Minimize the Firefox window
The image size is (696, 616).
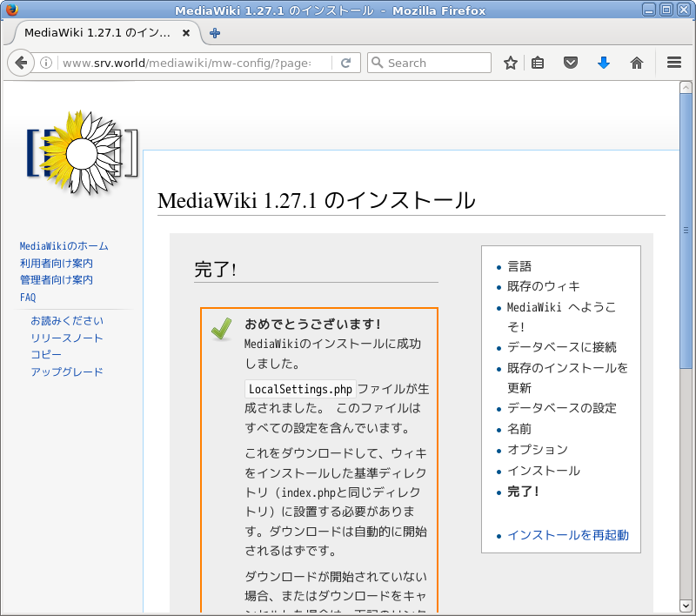click(x=649, y=10)
